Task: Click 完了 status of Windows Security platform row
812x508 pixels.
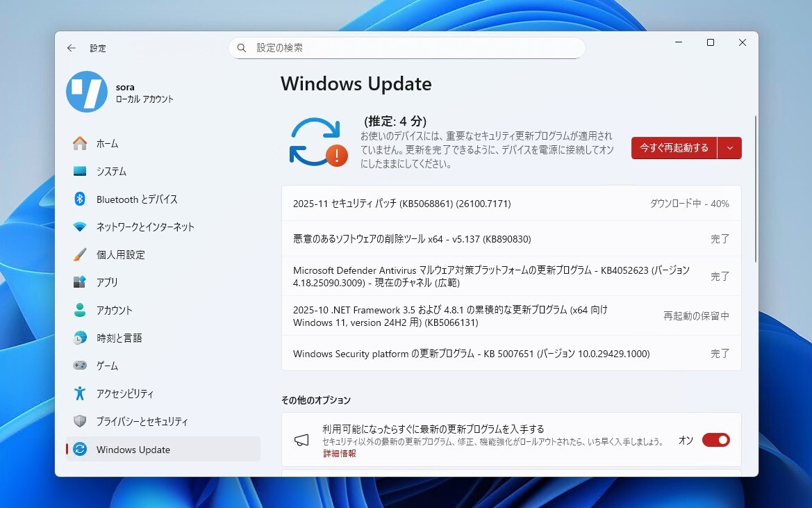Action: [720, 353]
